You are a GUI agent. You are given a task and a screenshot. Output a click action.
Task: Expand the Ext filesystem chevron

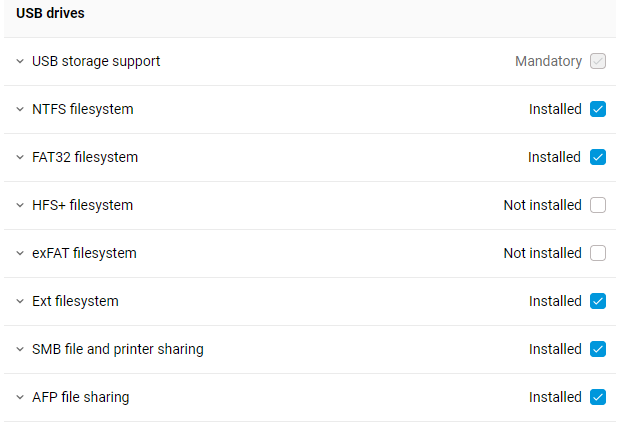(20, 301)
